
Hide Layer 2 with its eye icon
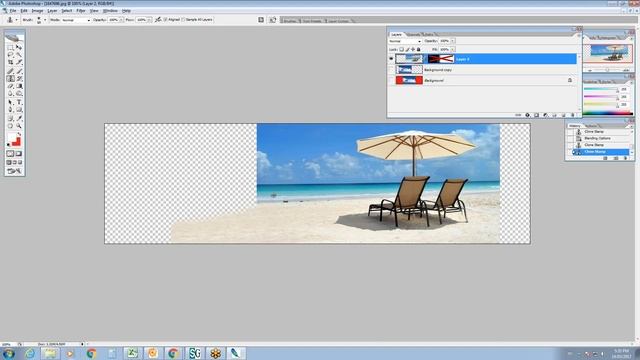tap(391, 59)
